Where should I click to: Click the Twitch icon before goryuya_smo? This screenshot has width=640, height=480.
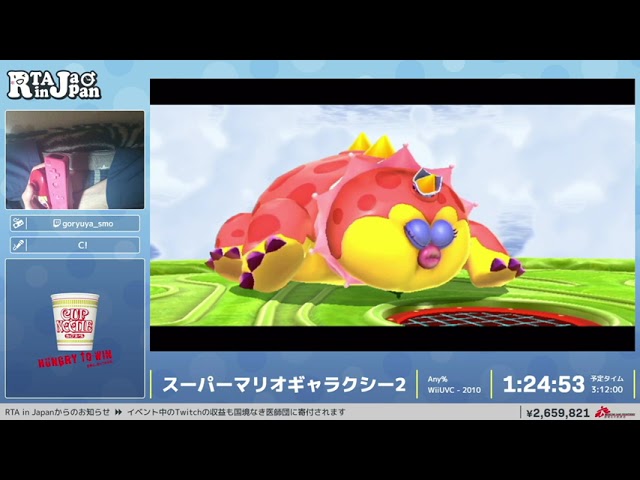click(x=57, y=223)
